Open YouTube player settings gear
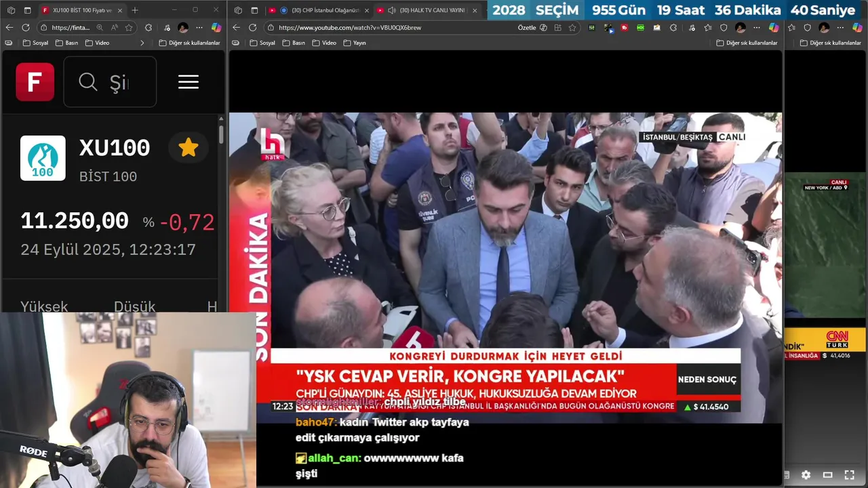The image size is (868, 488). [x=806, y=475]
